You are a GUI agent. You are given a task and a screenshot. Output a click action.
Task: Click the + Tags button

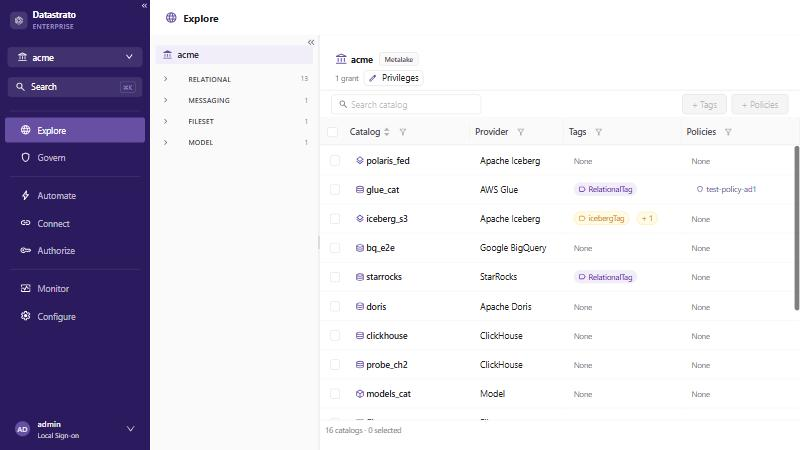(704, 105)
